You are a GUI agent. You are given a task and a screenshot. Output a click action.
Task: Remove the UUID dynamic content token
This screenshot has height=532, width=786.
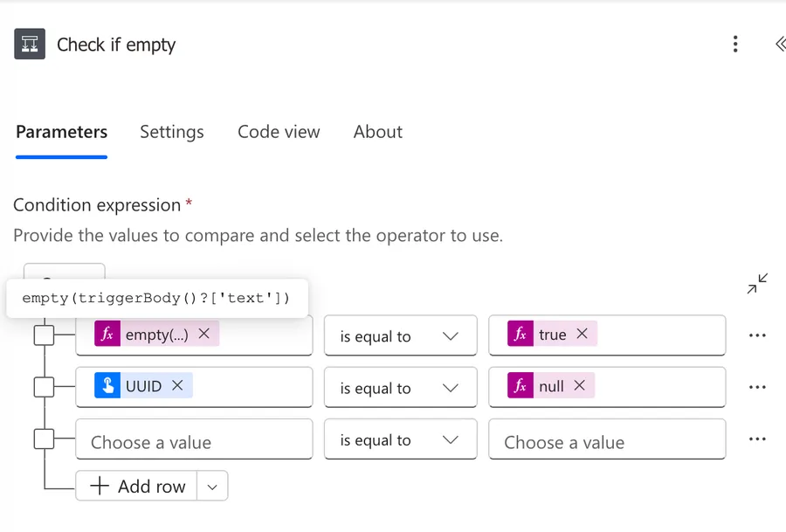[x=177, y=385]
